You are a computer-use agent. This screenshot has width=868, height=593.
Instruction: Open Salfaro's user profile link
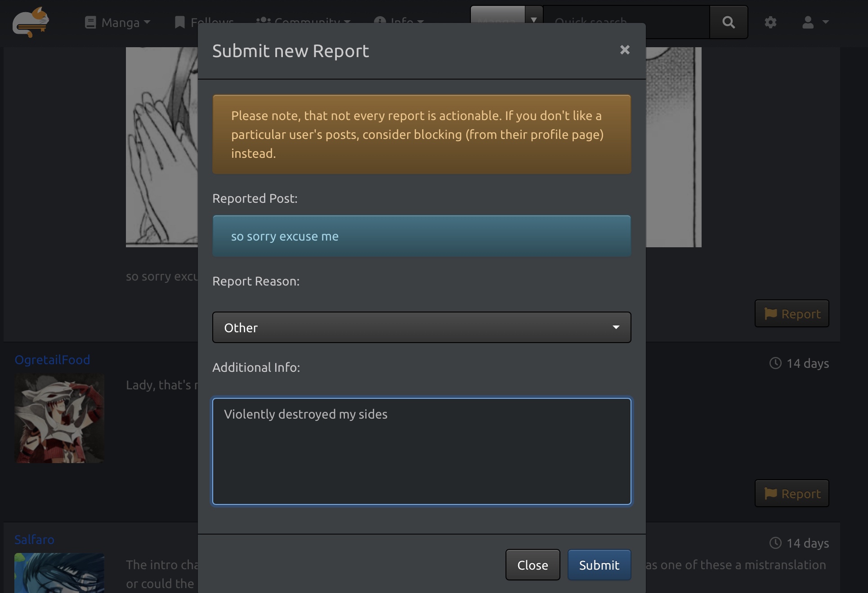click(34, 539)
